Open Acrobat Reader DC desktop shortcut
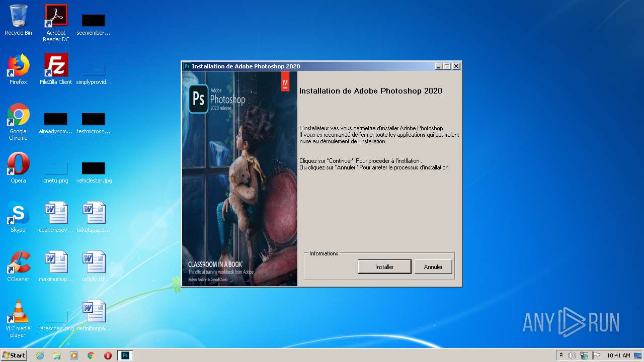This screenshot has width=644, height=362. pos(56,23)
